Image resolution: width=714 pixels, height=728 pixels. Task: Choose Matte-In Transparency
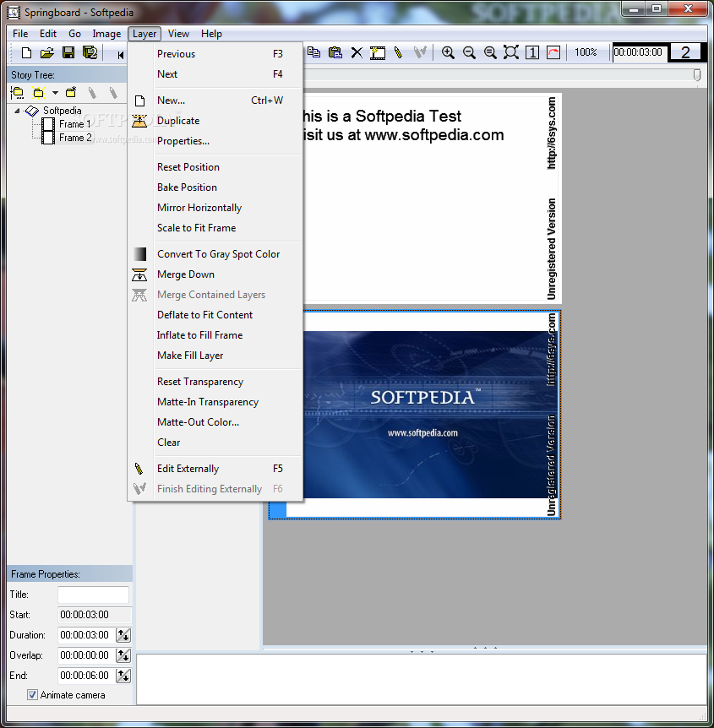coord(215,402)
